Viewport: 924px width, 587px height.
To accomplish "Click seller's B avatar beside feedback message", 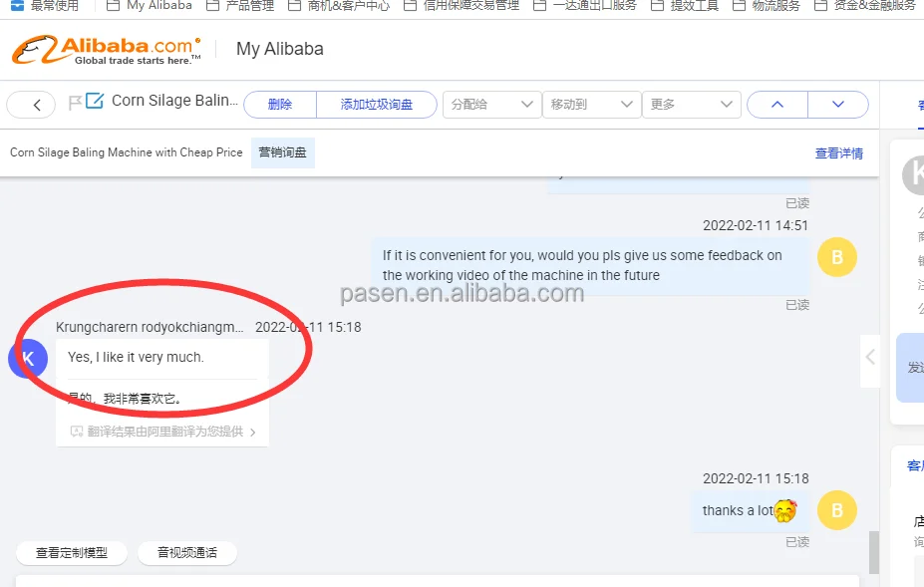I will (x=837, y=257).
